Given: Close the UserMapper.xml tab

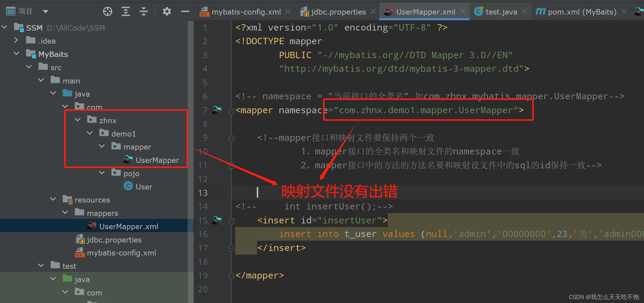Looking at the screenshot, I should [x=463, y=12].
